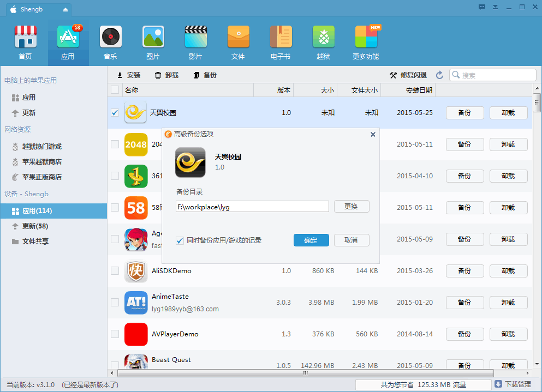This screenshot has width=542, height=392.
Task: Open the 影片 videos section
Action: pyautogui.click(x=195, y=42)
